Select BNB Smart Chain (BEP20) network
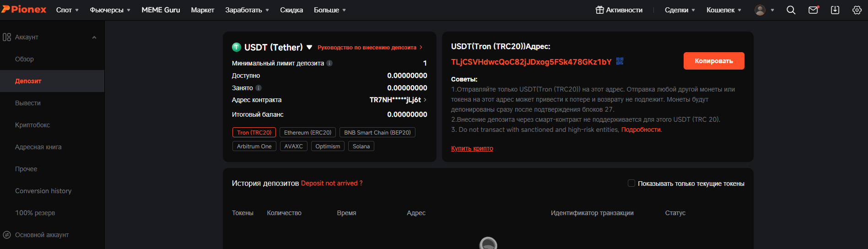The height and width of the screenshot is (249, 868). click(x=377, y=132)
